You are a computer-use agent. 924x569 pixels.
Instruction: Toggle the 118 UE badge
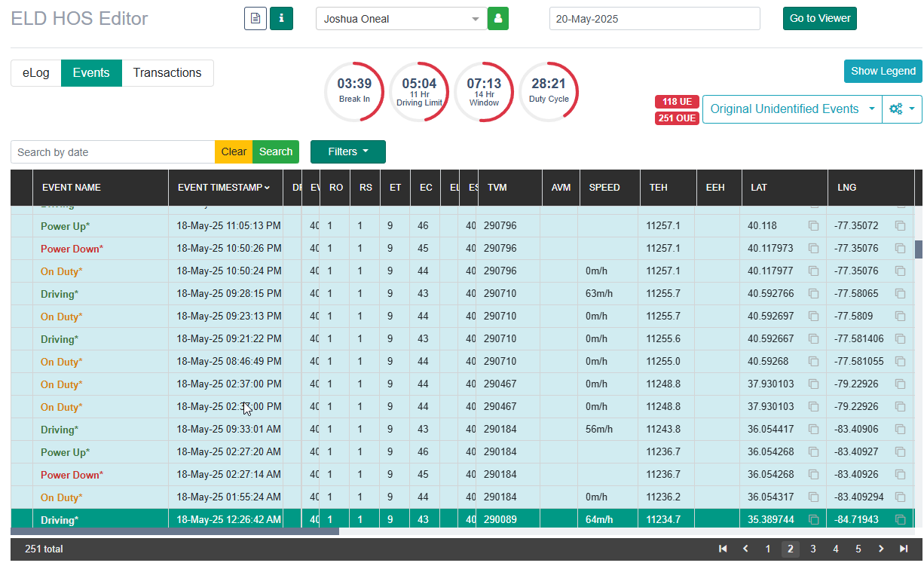click(x=677, y=102)
